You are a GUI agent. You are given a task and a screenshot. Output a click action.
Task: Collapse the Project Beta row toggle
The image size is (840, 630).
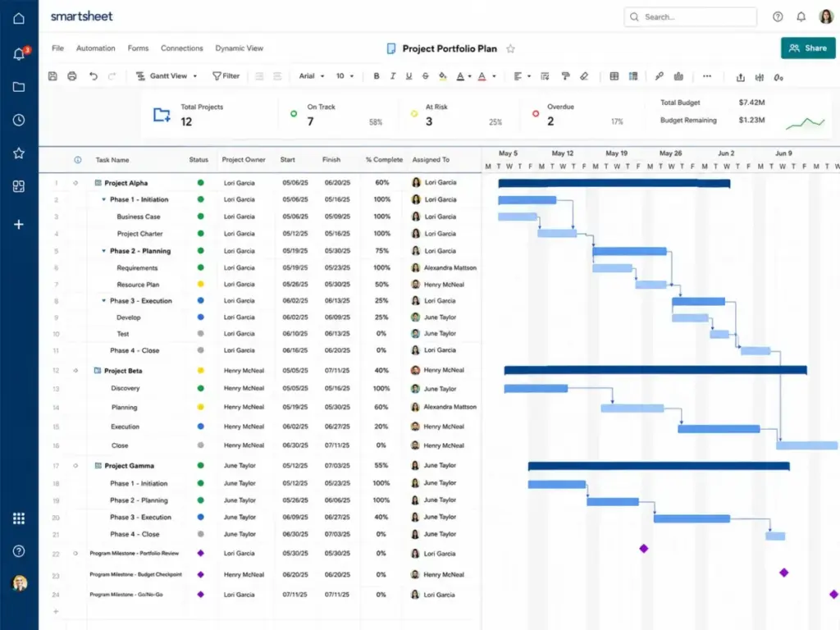(75, 370)
